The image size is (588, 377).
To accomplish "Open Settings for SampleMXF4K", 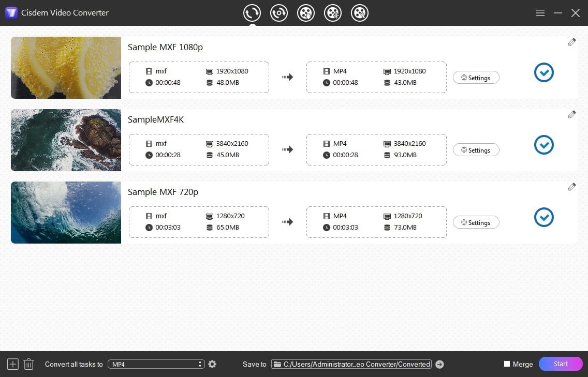I will [x=476, y=150].
